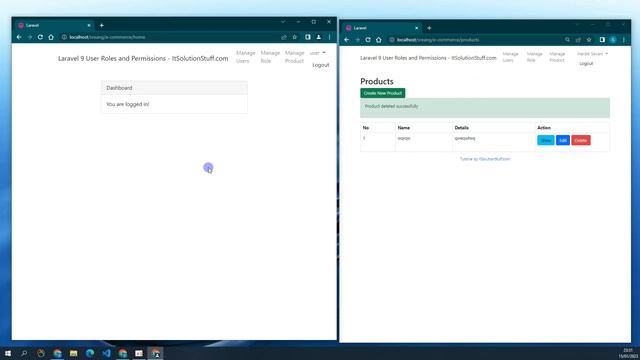Bookmark the page in the left browser

coord(295,37)
